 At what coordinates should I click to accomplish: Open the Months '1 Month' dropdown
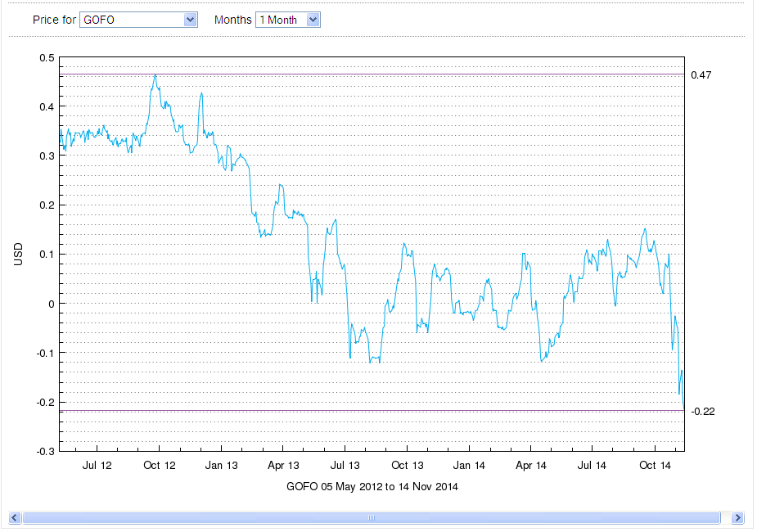point(288,20)
